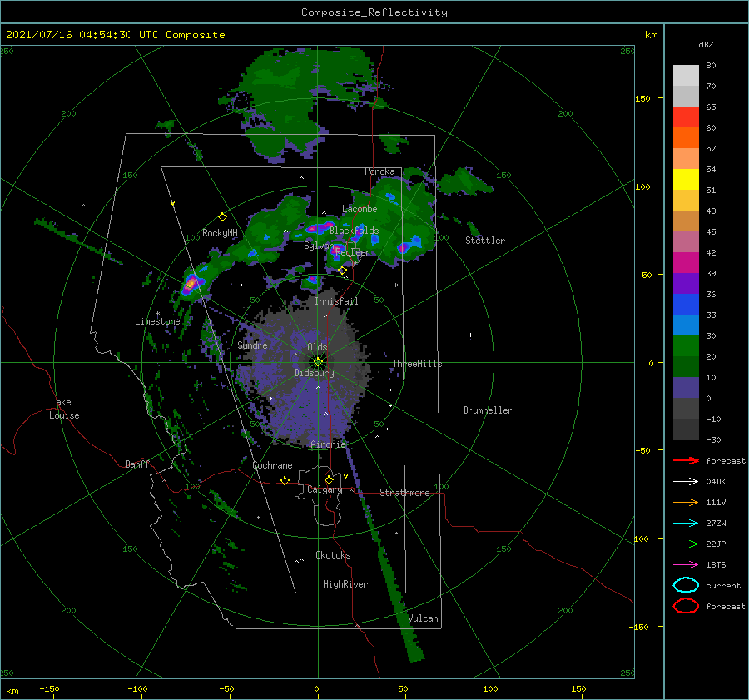Click the light gray 70-80 dBZ swatch

686,76
